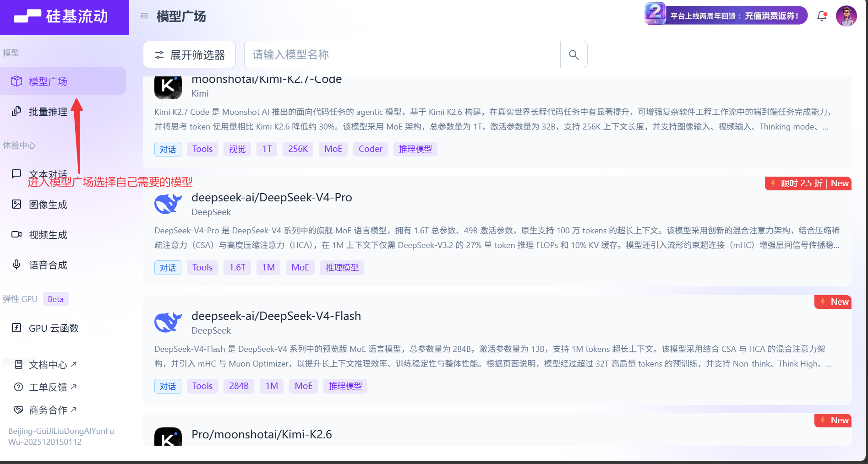This screenshot has width=868, height=464.
Task: Click the New badge on DeepSeek-V4-Flash
Action: [x=833, y=302]
